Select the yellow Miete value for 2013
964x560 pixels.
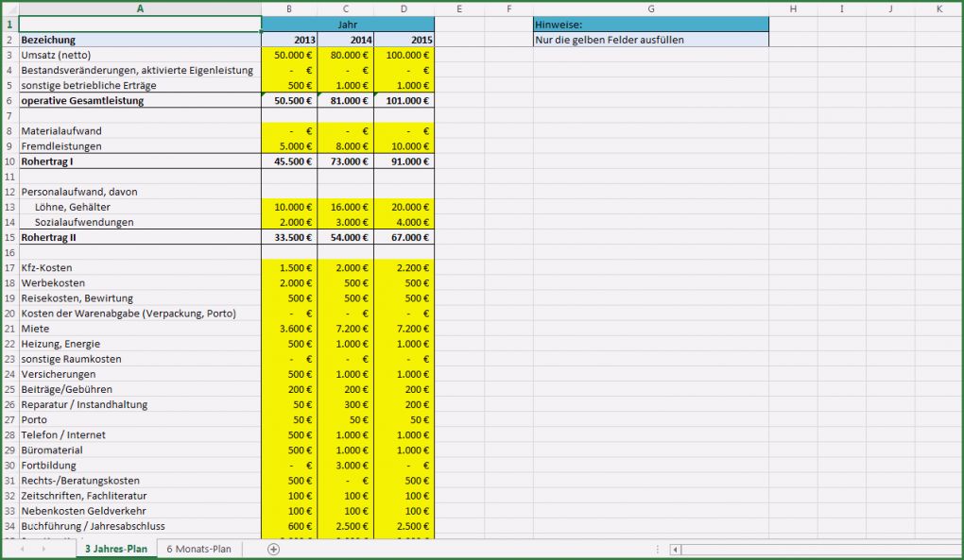click(289, 329)
